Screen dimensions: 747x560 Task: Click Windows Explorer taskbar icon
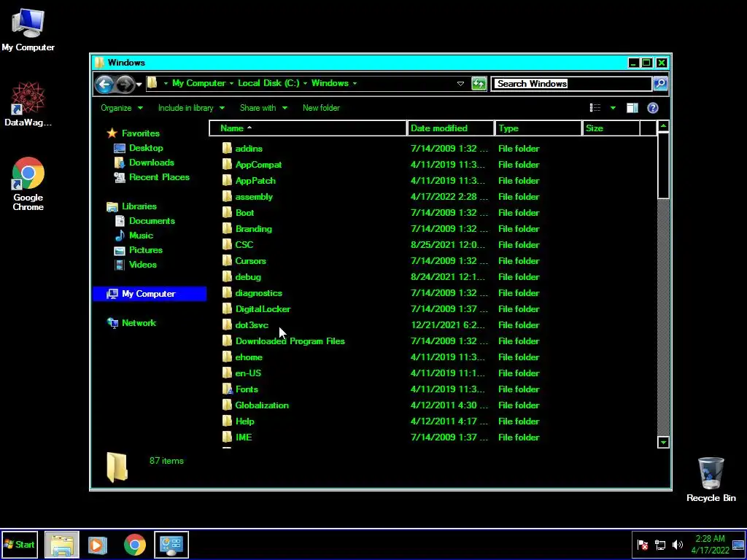(x=62, y=544)
